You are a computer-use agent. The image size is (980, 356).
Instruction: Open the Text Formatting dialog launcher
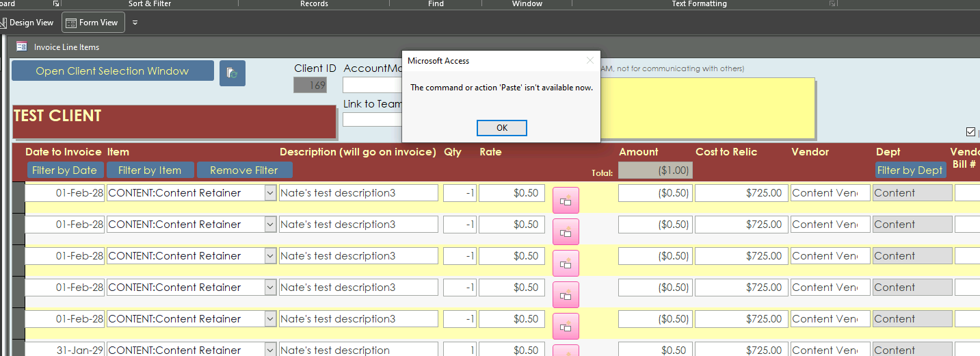tap(832, 3)
